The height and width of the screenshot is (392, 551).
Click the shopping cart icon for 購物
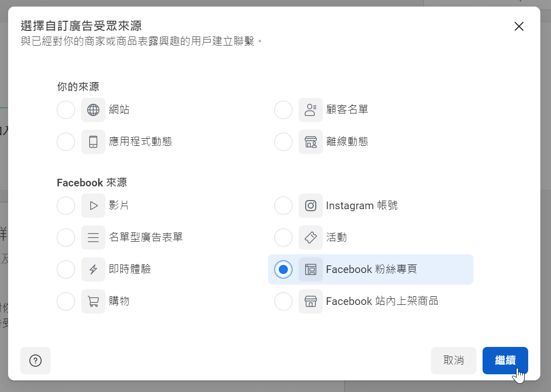[x=93, y=301]
